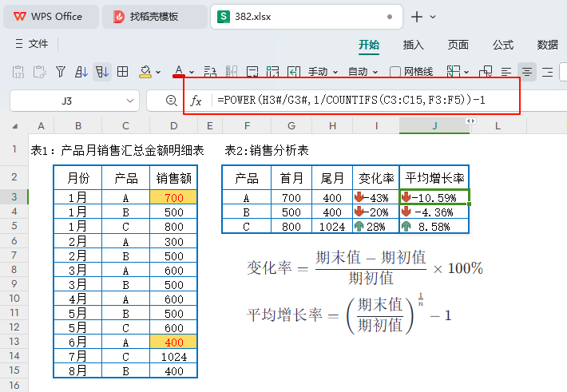Open the 手动 dropdown
The height and width of the screenshot is (392, 567).
[323, 72]
